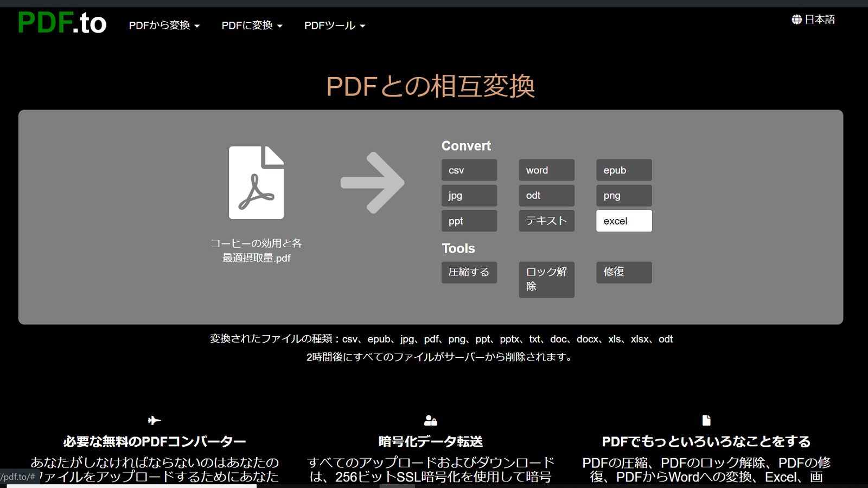Click the 変換されたファイルの種類 file types line
Image resolution: width=868 pixels, height=488 pixels.
coord(441,339)
